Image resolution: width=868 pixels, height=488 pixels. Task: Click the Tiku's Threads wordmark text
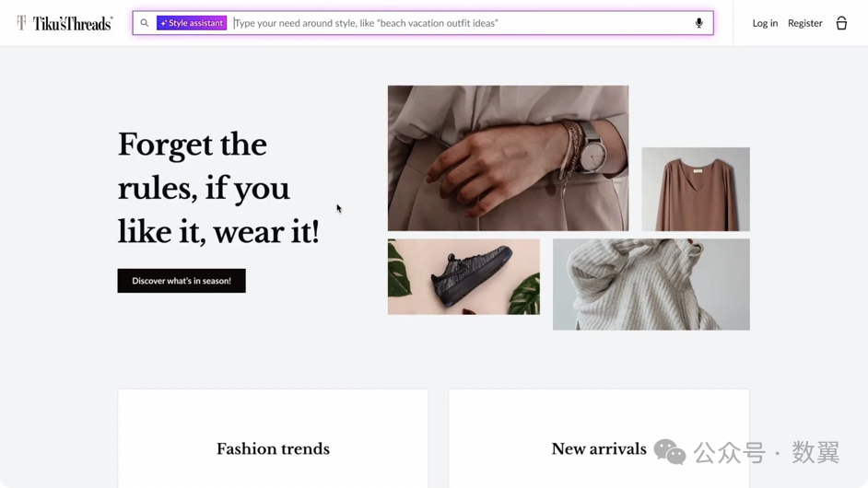(x=73, y=23)
